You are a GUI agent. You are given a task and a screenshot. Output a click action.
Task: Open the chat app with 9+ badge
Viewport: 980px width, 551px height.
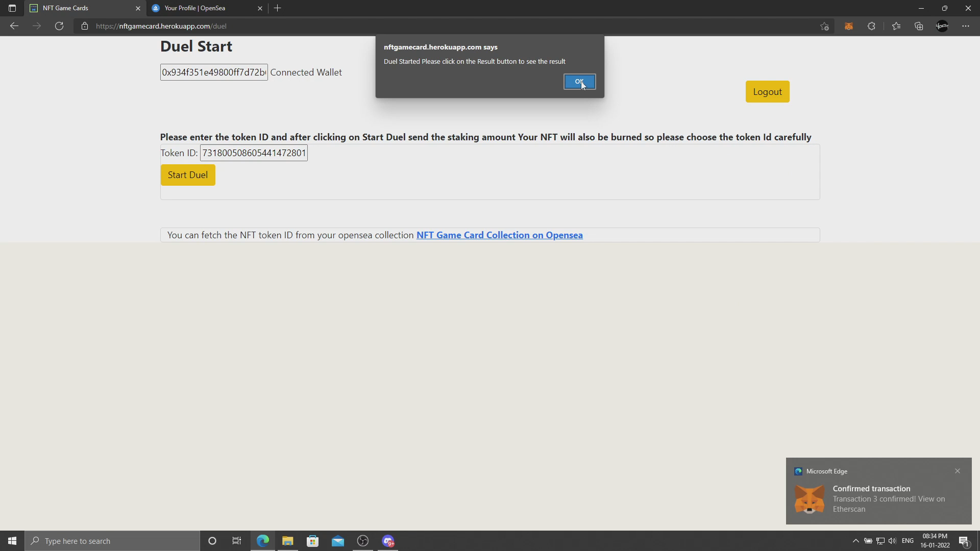(x=388, y=541)
